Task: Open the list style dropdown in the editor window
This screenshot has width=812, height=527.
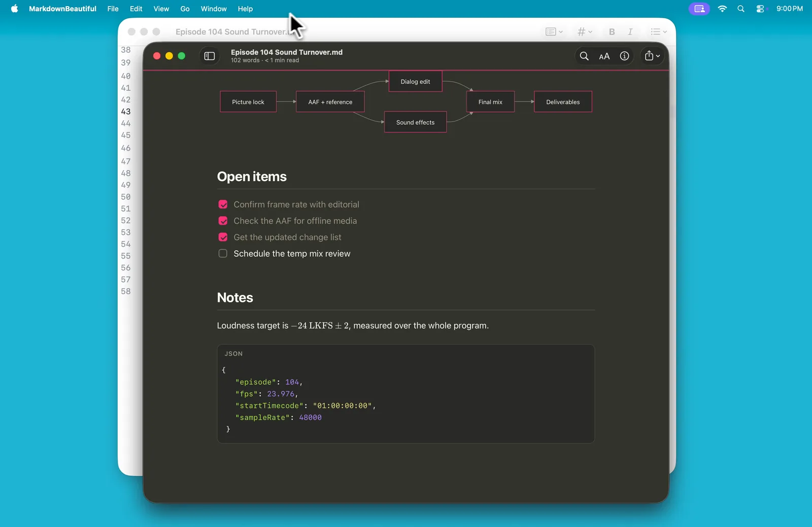Action: tap(659, 32)
